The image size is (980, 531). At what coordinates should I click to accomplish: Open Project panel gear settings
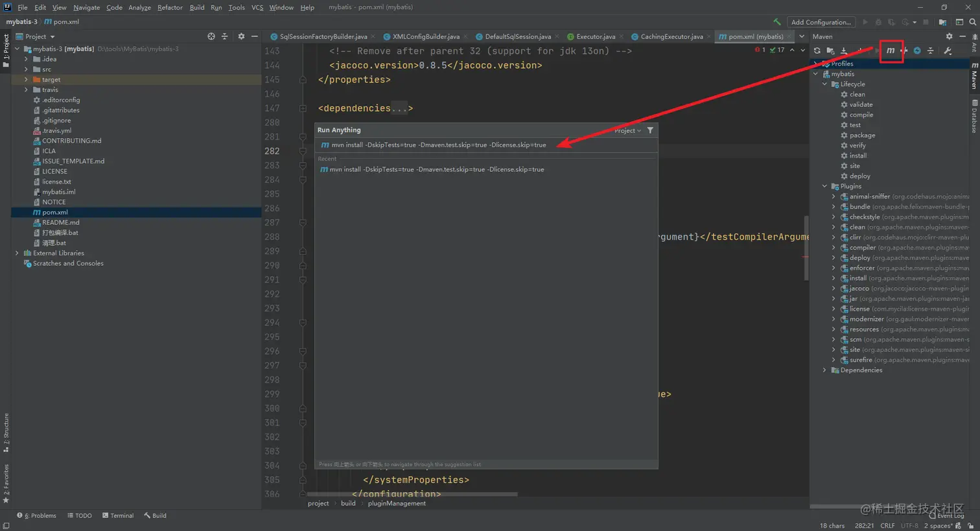(x=241, y=36)
